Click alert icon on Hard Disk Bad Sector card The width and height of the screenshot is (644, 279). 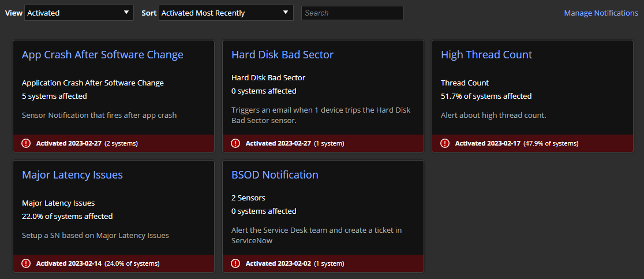click(235, 143)
